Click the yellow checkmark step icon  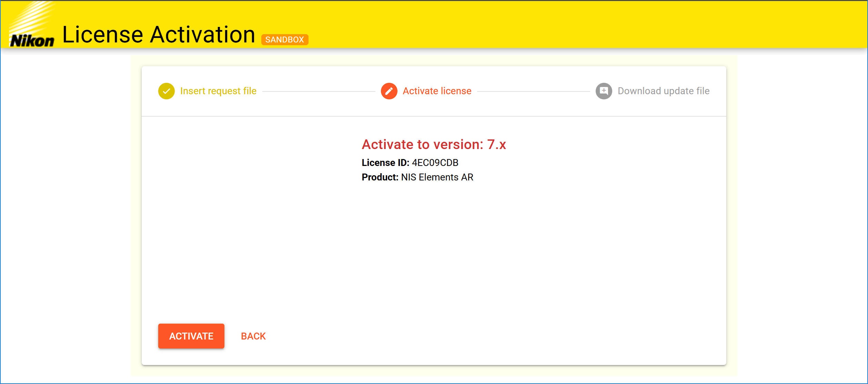166,91
